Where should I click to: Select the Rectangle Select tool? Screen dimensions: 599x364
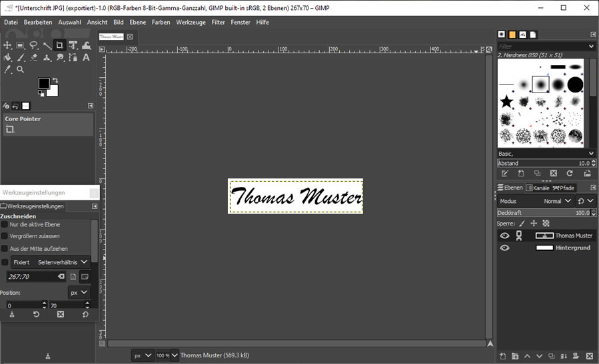tap(20, 45)
